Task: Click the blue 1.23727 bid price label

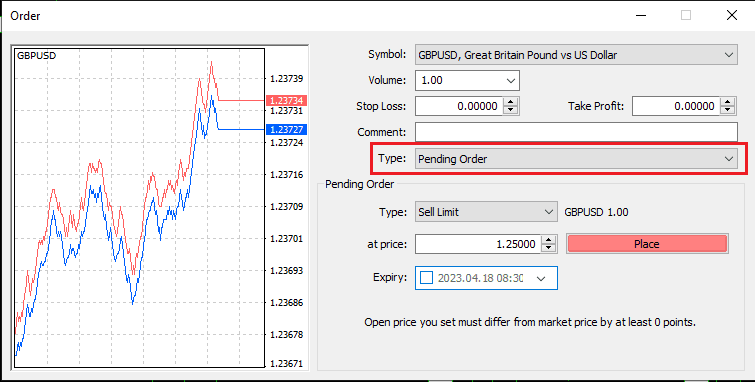Action: pyautogui.click(x=286, y=130)
